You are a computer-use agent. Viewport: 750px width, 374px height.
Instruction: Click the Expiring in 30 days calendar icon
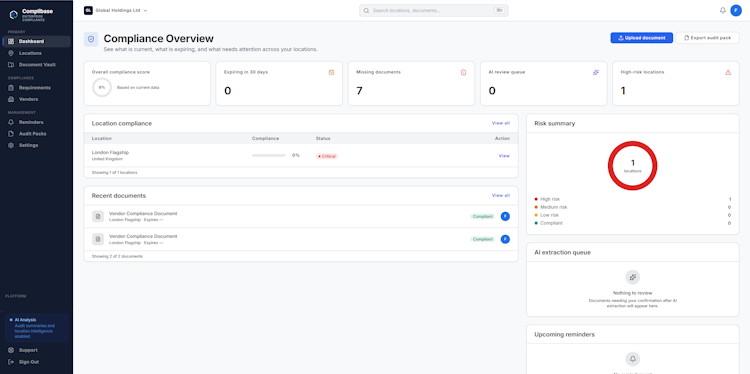(331, 72)
